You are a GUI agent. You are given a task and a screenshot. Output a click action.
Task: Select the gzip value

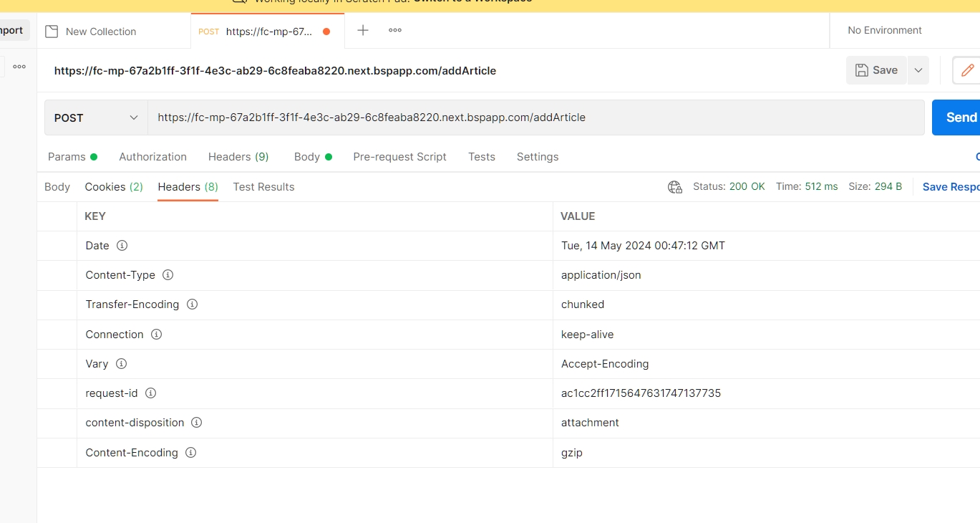pyautogui.click(x=572, y=453)
